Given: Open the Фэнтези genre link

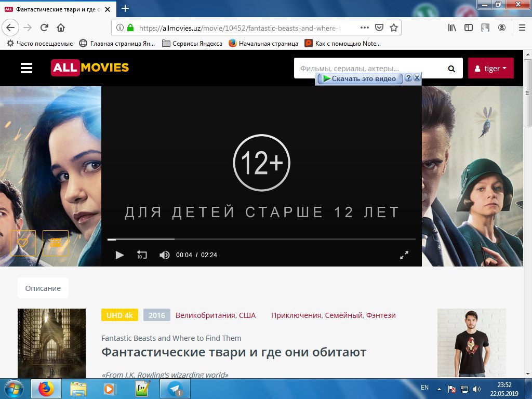Looking at the screenshot, I should point(381,315).
